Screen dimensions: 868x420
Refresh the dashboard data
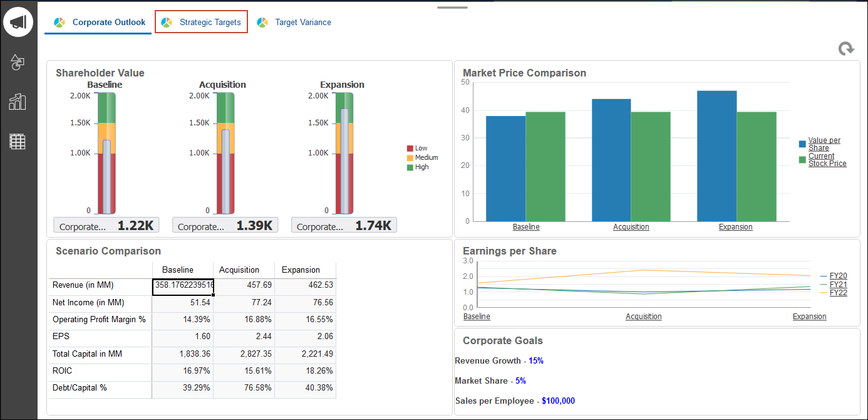tap(845, 48)
